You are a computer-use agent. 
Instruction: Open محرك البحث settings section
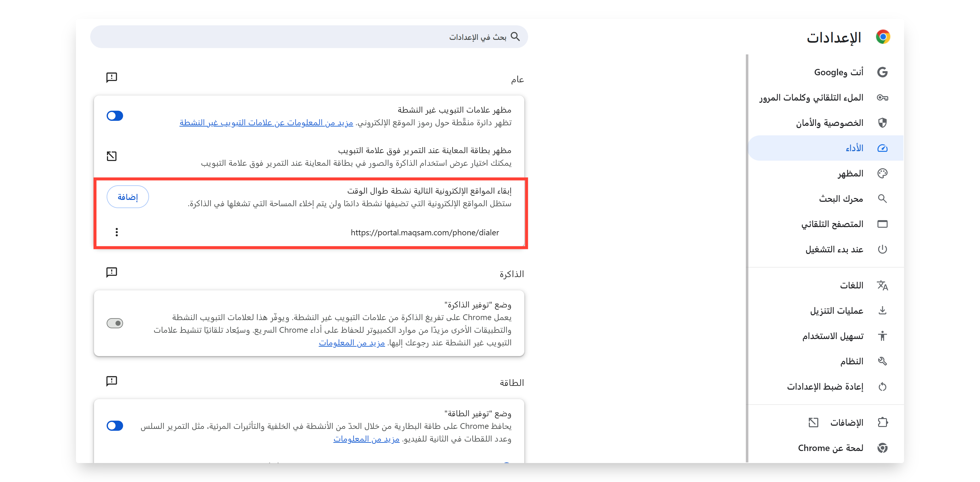point(826,199)
